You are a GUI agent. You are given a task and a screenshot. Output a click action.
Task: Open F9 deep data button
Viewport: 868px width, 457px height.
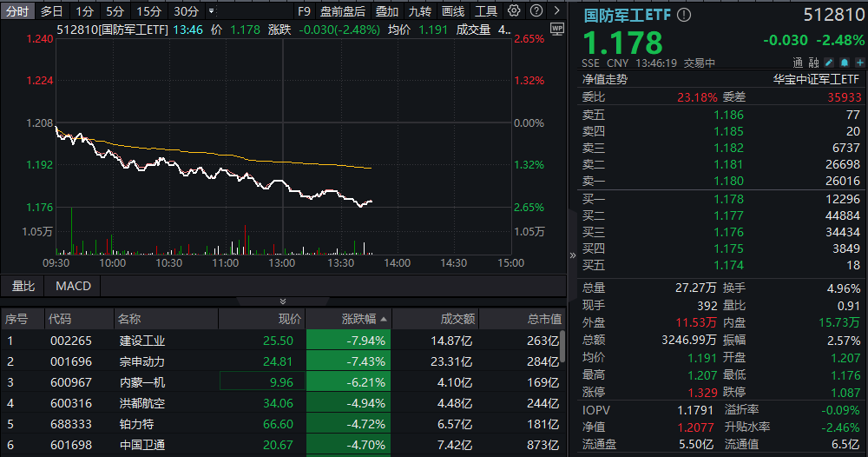304,11
